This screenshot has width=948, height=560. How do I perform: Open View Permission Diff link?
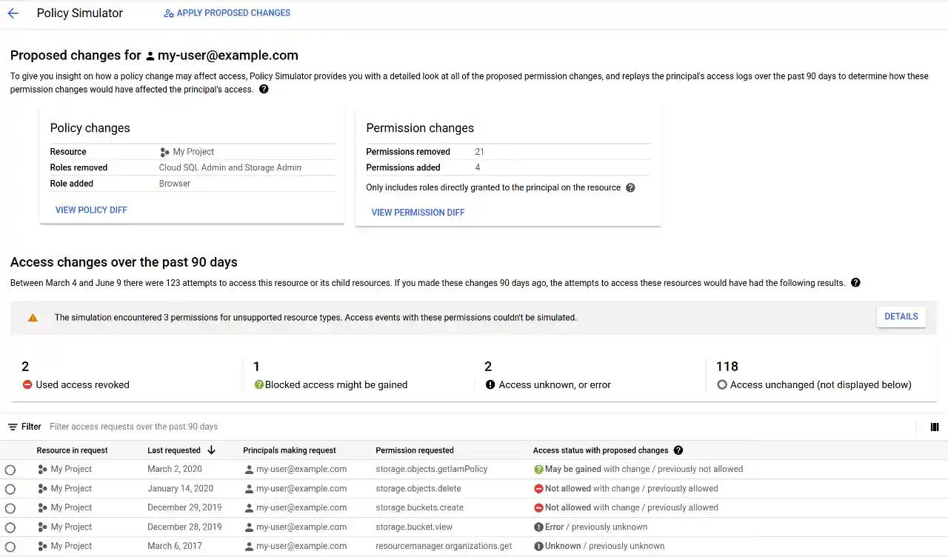pos(418,213)
